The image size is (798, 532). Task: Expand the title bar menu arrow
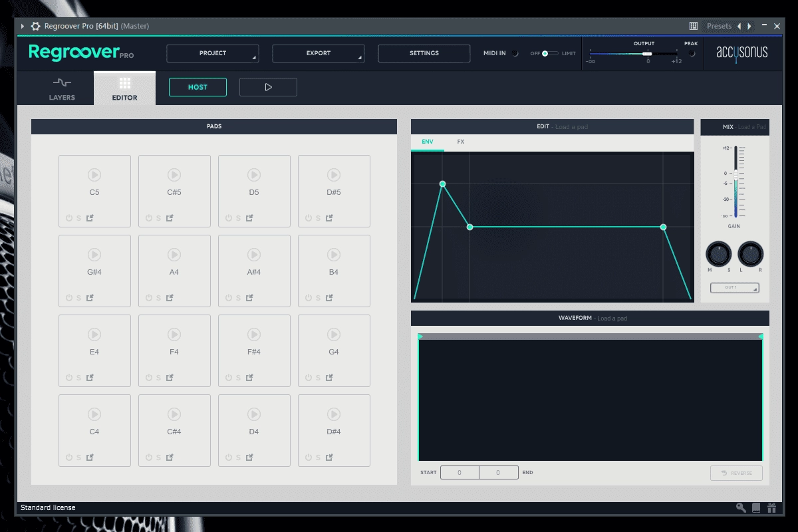(x=23, y=26)
